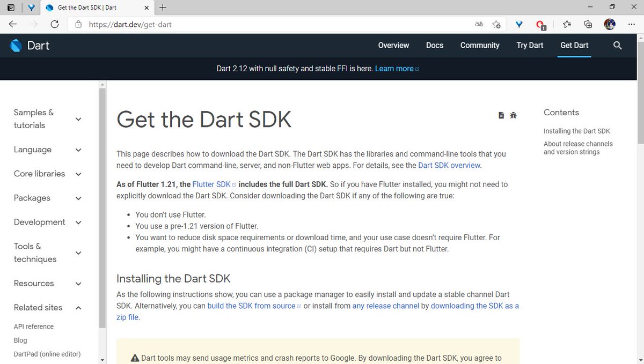Open DartPad (online editor) sidebar link
This screenshot has height=364, width=644.
point(47,354)
